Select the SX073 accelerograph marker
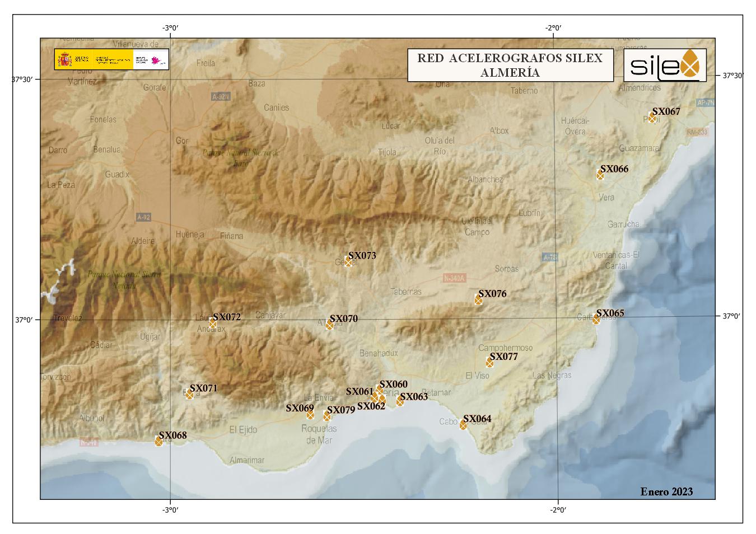Image resolution: width=756 pixels, height=534 pixels. click(348, 262)
